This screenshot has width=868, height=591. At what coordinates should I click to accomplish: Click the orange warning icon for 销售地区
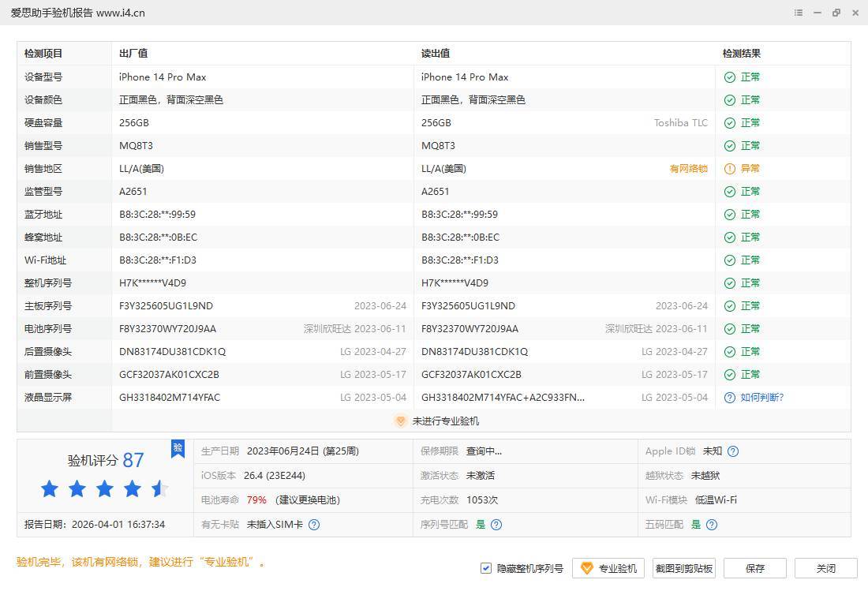(730, 169)
